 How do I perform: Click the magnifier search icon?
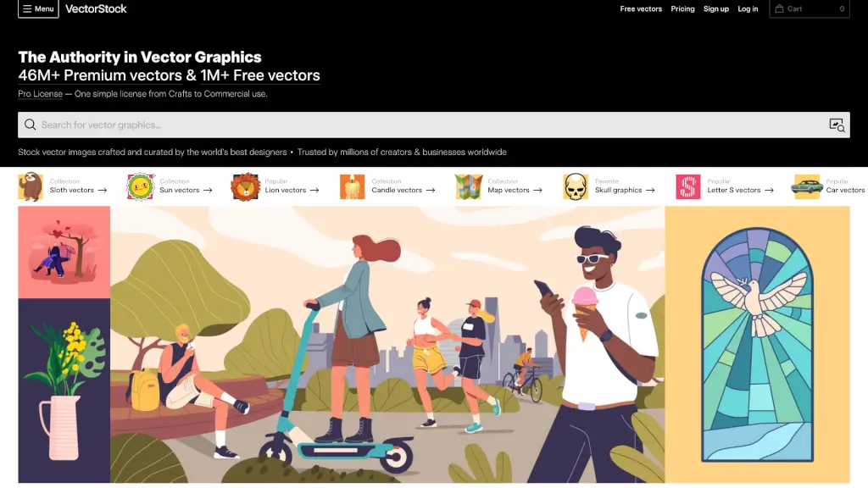[30, 125]
